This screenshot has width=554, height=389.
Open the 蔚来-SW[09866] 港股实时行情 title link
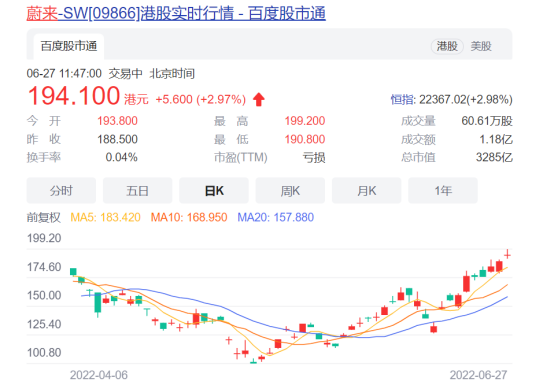[x=176, y=14]
